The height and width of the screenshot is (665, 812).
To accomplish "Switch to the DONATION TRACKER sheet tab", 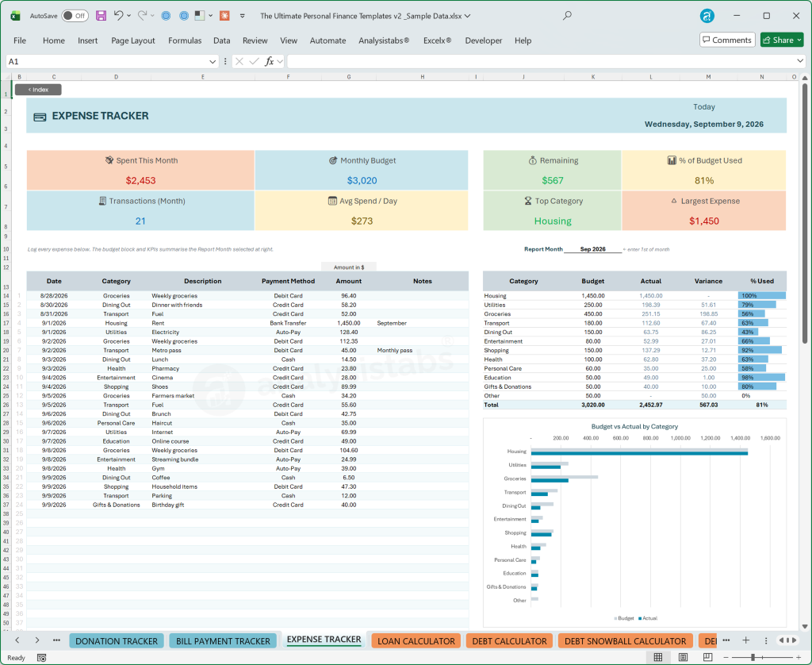I will pyautogui.click(x=117, y=641).
